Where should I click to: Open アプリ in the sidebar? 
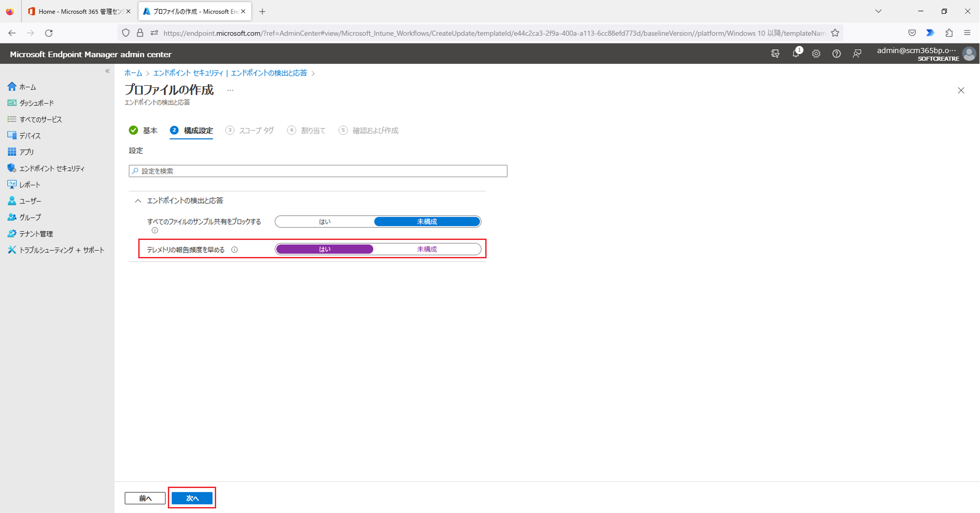tap(27, 152)
